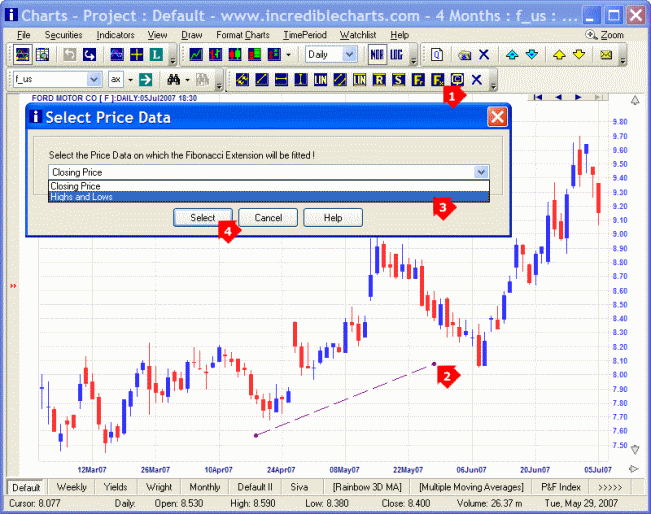Screen dimensions: 651x514
Task: Expand the small arrow next to ax
Action: click(x=130, y=79)
